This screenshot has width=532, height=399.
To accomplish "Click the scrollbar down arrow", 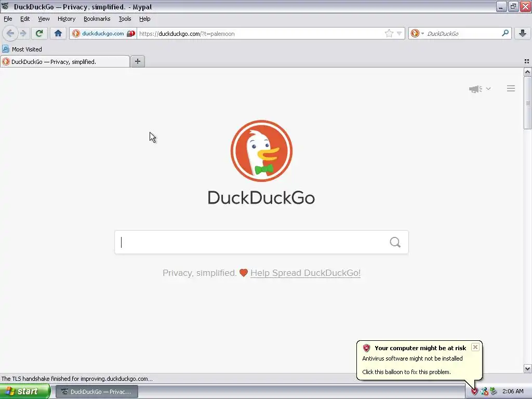I will click(x=527, y=368).
